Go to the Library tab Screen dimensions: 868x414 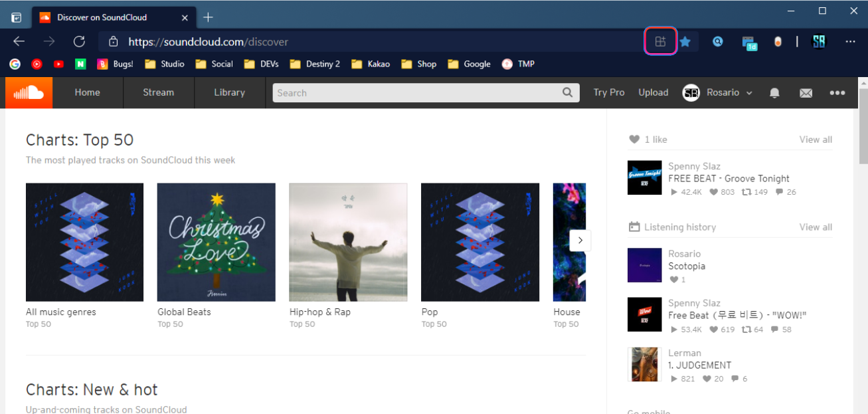[230, 92]
